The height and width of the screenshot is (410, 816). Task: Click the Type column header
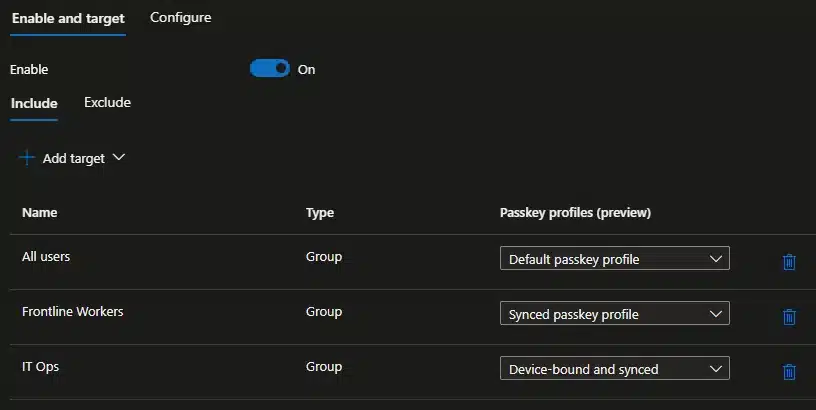(x=320, y=213)
